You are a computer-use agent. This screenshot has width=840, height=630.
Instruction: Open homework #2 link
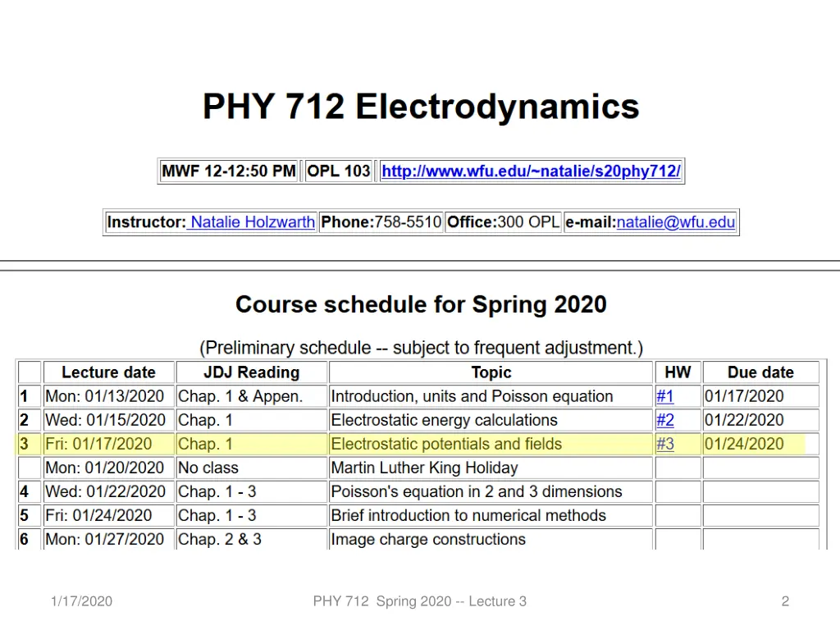pyautogui.click(x=664, y=420)
